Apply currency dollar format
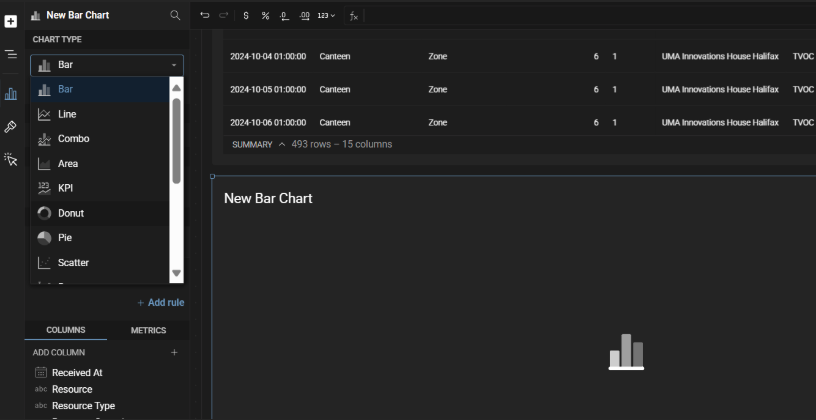Screen dimensions: 816x420 point(246,16)
